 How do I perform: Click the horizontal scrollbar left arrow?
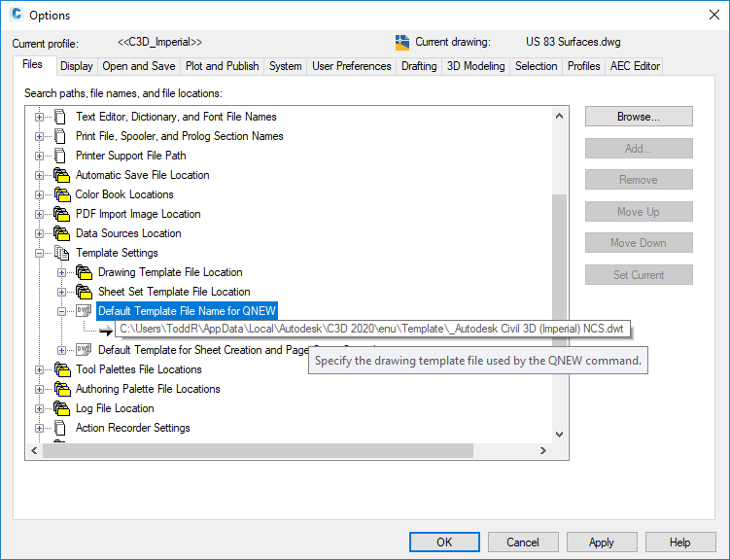(x=34, y=450)
